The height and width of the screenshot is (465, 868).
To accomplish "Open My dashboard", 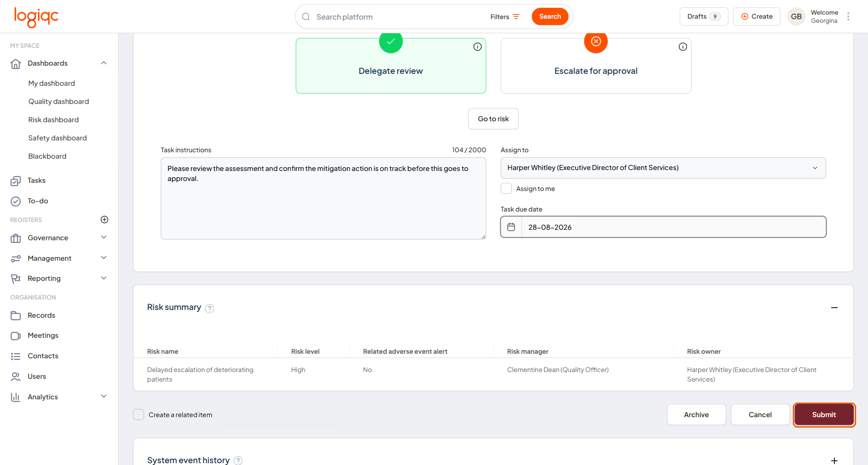I will pyautogui.click(x=52, y=83).
